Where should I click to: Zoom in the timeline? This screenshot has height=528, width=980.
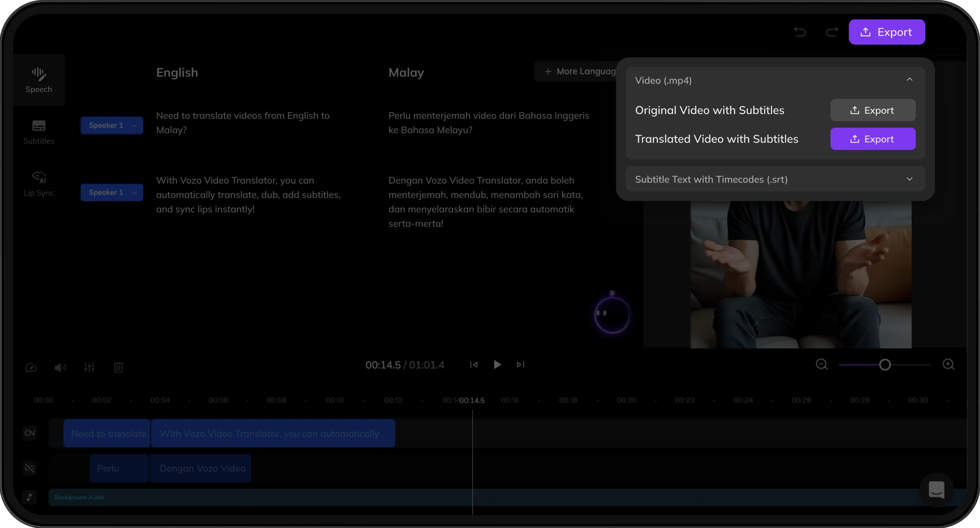[948, 364]
